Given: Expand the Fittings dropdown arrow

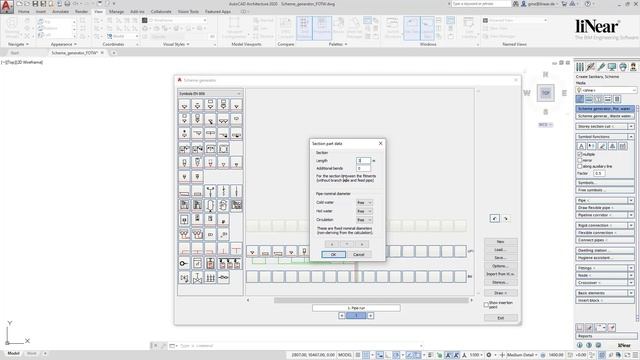Looking at the screenshot, I should [631, 268].
